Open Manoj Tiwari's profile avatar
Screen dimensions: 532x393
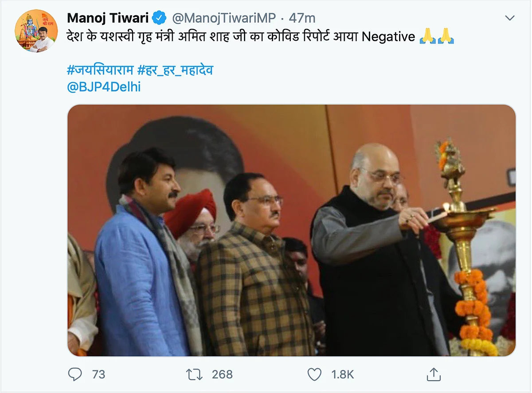[x=36, y=31]
